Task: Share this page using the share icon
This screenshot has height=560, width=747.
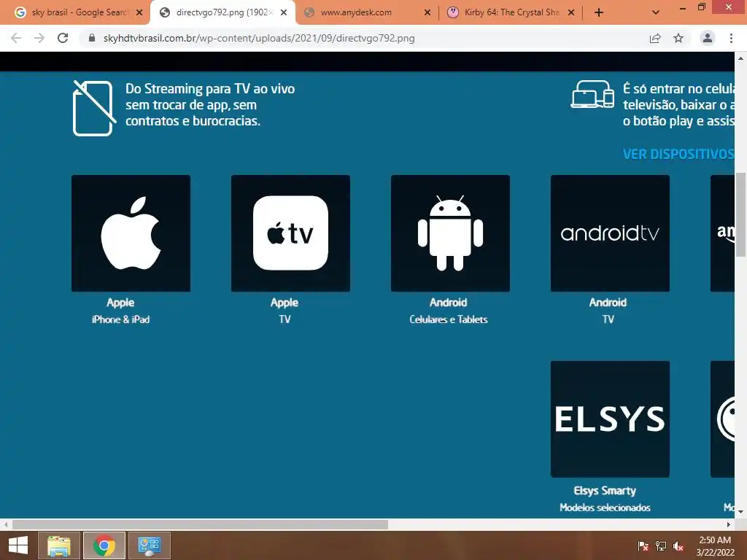Action: (655, 38)
